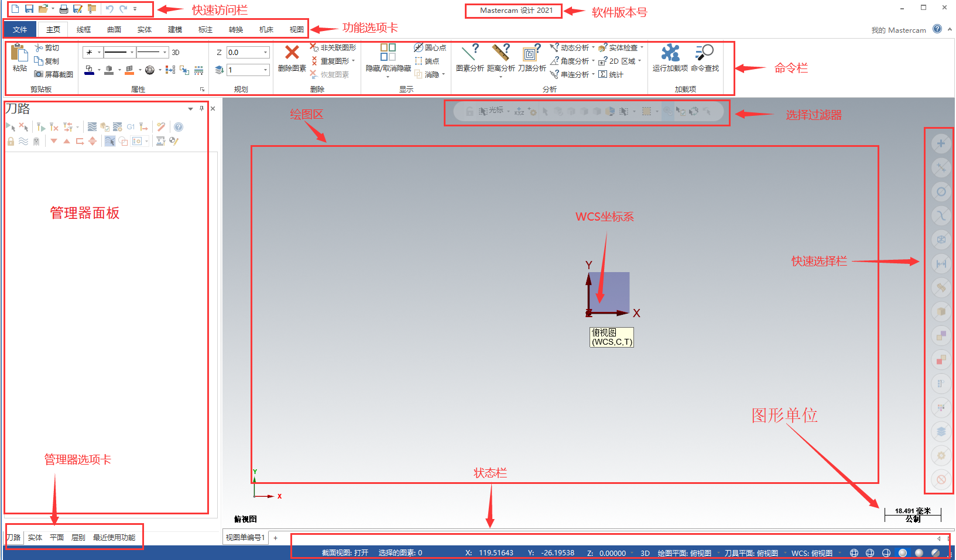Pin the 刀路 manager panel
This screenshot has height=560, width=956.
[x=201, y=109]
